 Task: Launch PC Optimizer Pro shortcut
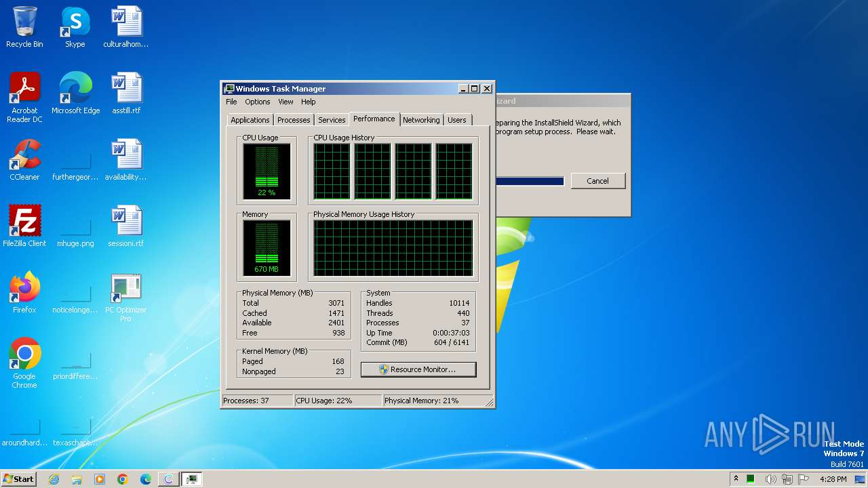tap(126, 296)
